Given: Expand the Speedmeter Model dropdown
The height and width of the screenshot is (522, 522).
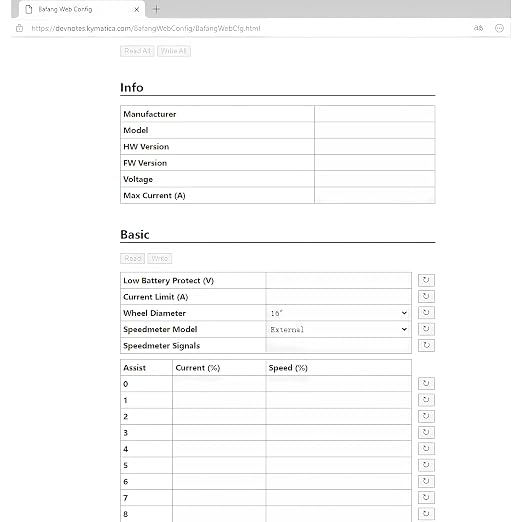Looking at the screenshot, I should tap(339, 329).
